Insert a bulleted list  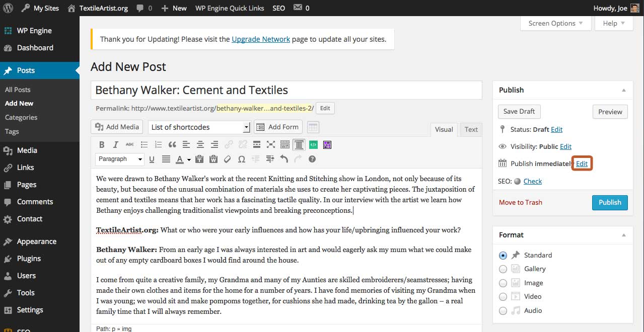[x=144, y=145]
